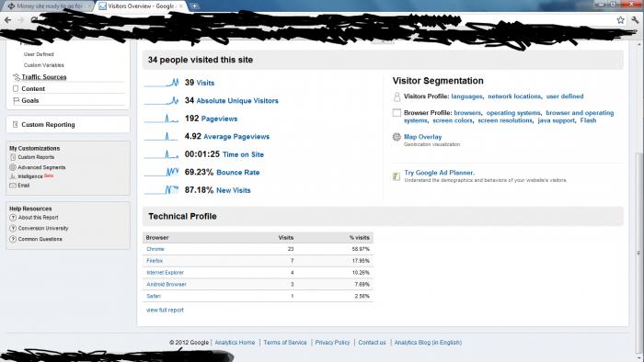644x362 pixels.
Task: Open user defined segmentation link
Action: [565, 96]
